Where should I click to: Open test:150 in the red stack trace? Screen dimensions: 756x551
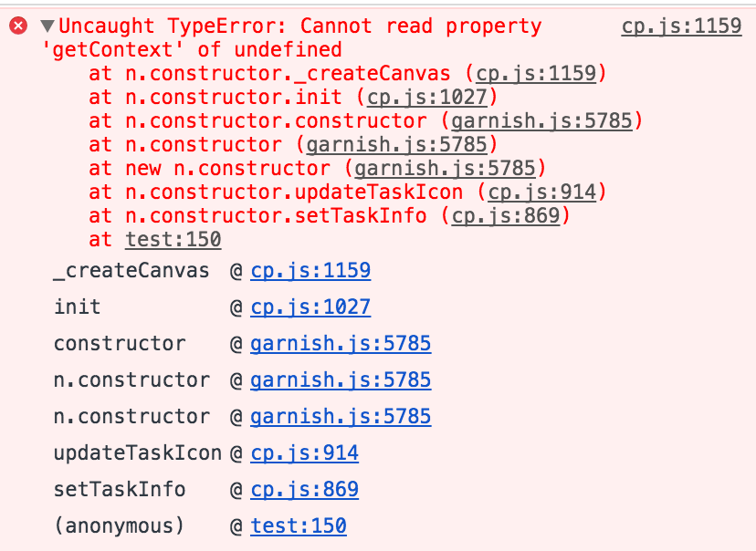tap(173, 239)
